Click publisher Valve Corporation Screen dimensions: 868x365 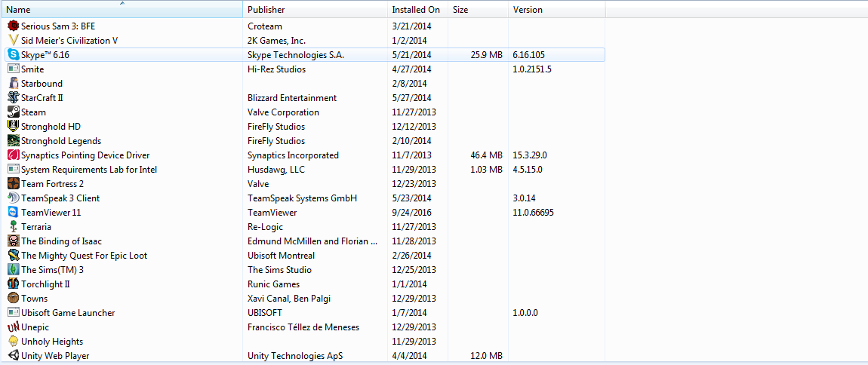[x=283, y=112]
